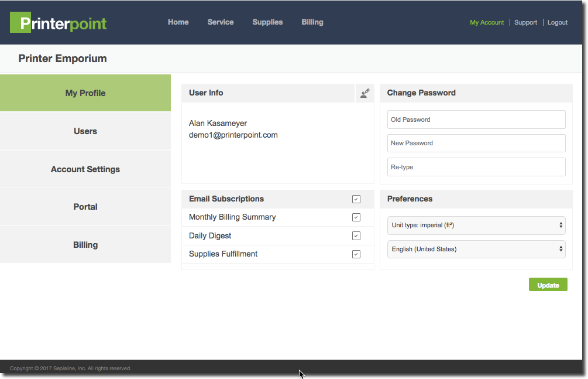This screenshot has width=588, height=379.
Task: Open the Supplies navigation menu
Action: click(267, 22)
